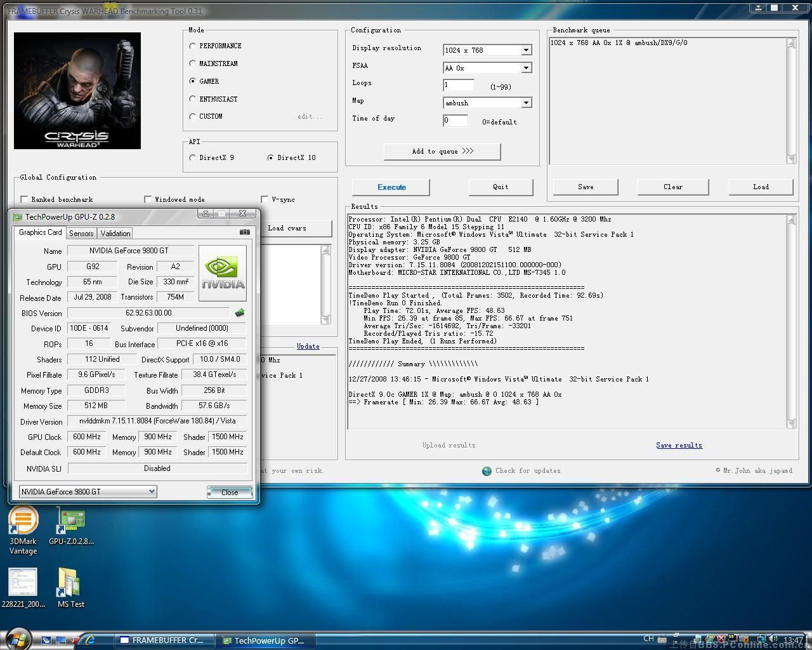812x650 pixels.
Task: Click the Save results link
Action: coord(679,446)
